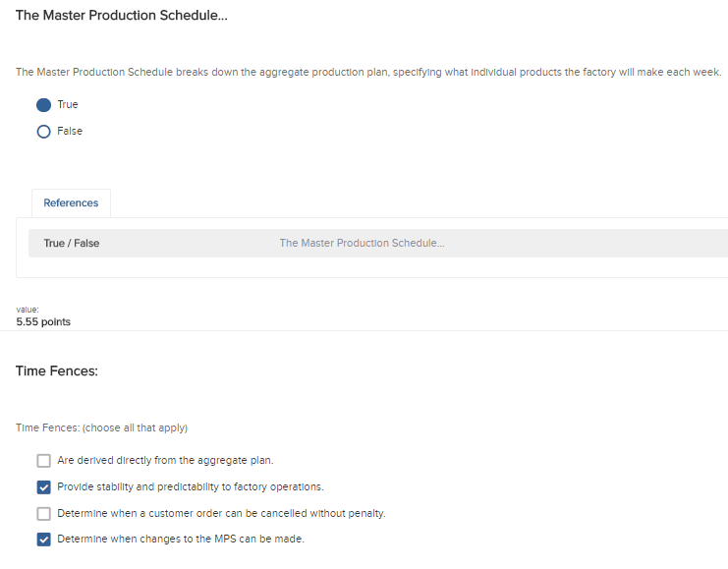Image resolution: width=728 pixels, height=569 pixels.
Task: Click the aggregate production plan question statement
Action: (368, 73)
